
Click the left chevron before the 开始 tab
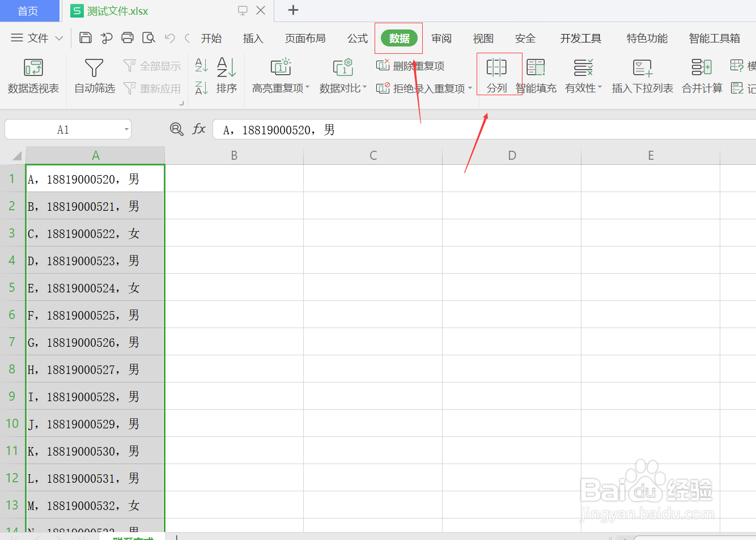click(187, 39)
